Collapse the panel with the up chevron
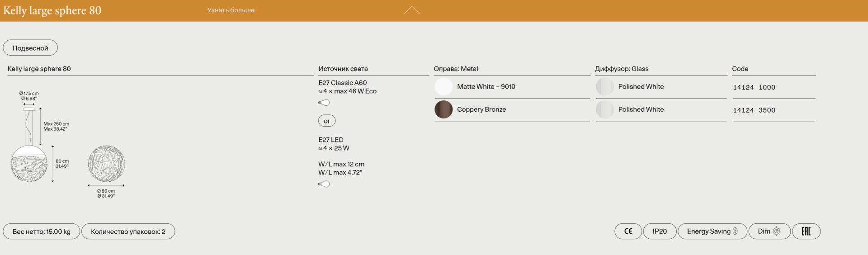The image size is (868, 255). coord(411,10)
